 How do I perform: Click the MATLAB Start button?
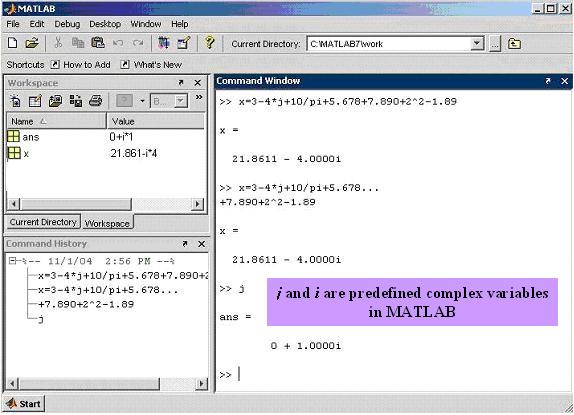23,404
